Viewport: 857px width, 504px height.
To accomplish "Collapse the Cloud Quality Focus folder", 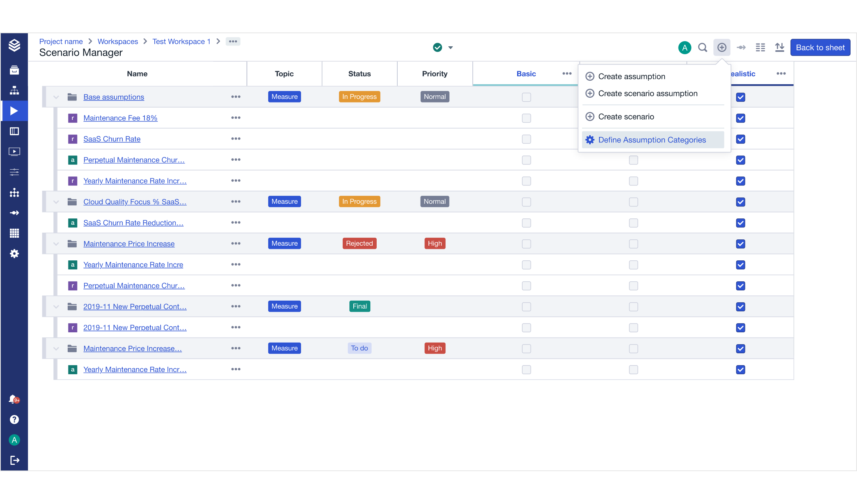I will click(x=56, y=202).
